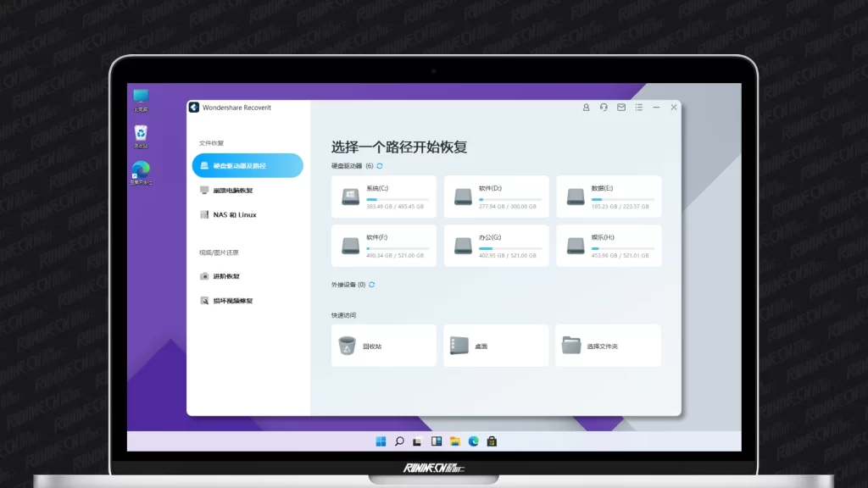
Task: Click the Windows Start button on taskbar
Action: tap(381, 441)
